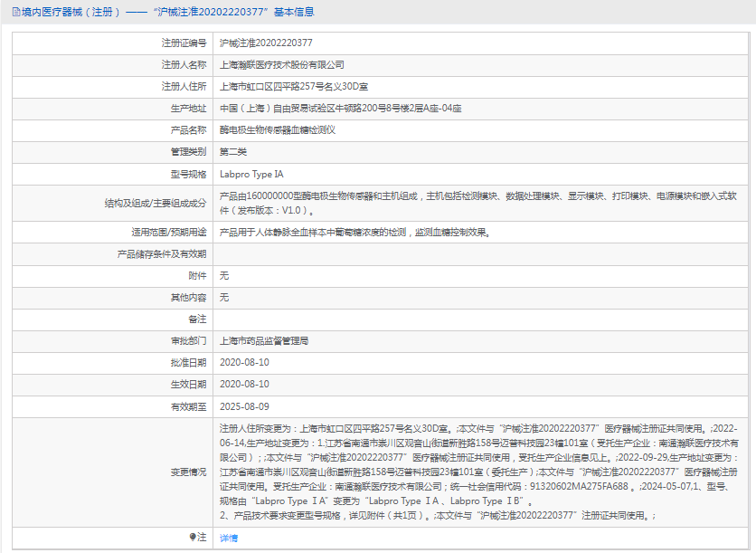The height and width of the screenshot is (553, 756).
Task: Open the 详情 link in the 注 row
Action: (x=229, y=538)
